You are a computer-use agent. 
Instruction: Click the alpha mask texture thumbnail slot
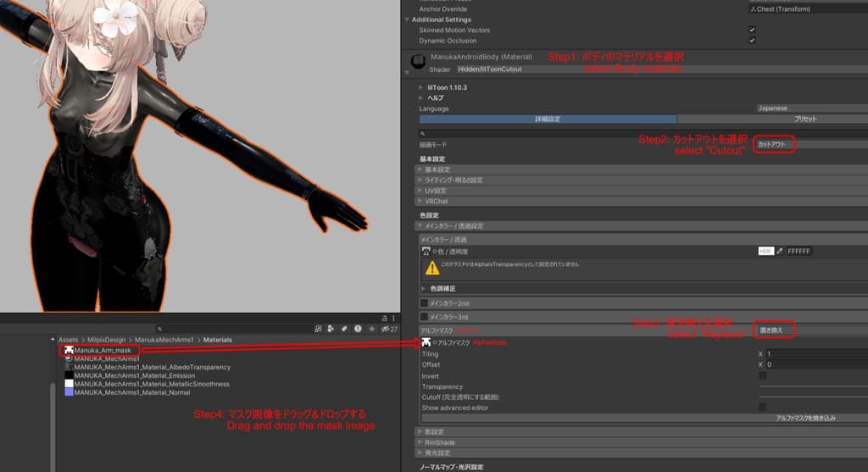coord(426,342)
